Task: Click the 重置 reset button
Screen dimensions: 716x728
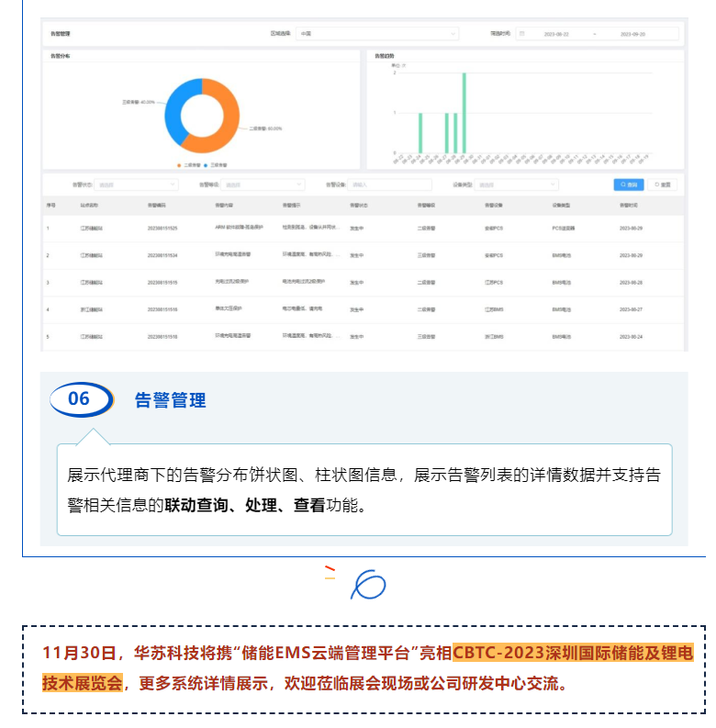Action: [x=661, y=185]
